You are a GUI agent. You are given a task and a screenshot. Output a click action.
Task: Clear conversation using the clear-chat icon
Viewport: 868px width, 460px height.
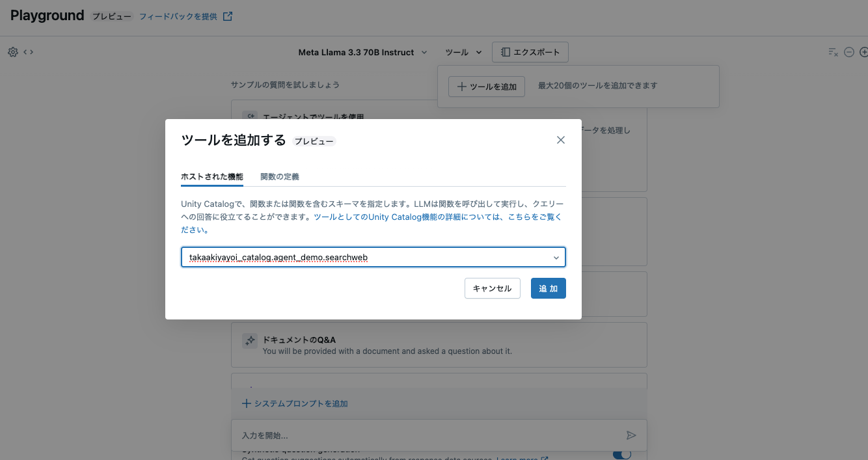pyautogui.click(x=833, y=51)
